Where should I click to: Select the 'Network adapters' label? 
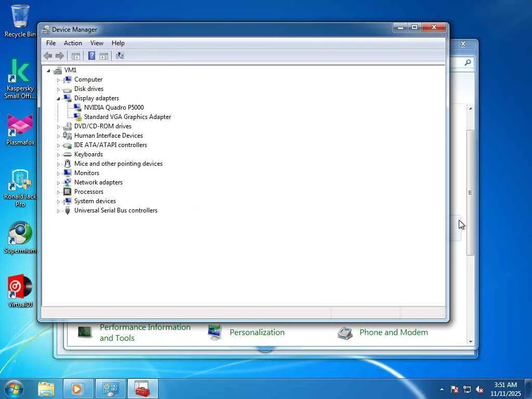pos(98,182)
